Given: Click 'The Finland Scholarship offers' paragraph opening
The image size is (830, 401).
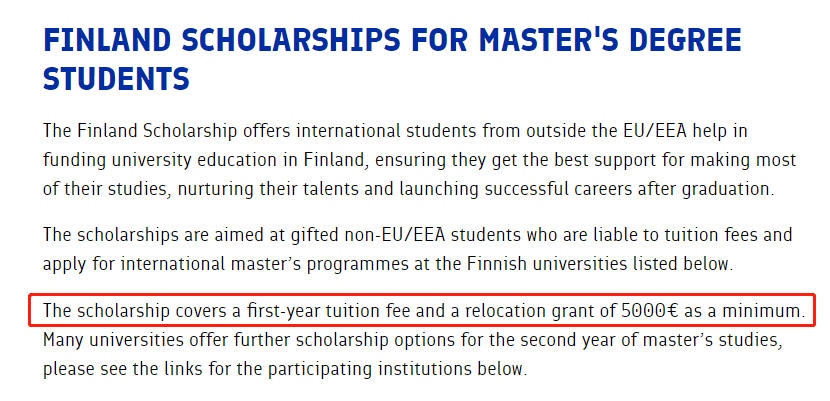Looking at the screenshot, I should tap(167, 130).
